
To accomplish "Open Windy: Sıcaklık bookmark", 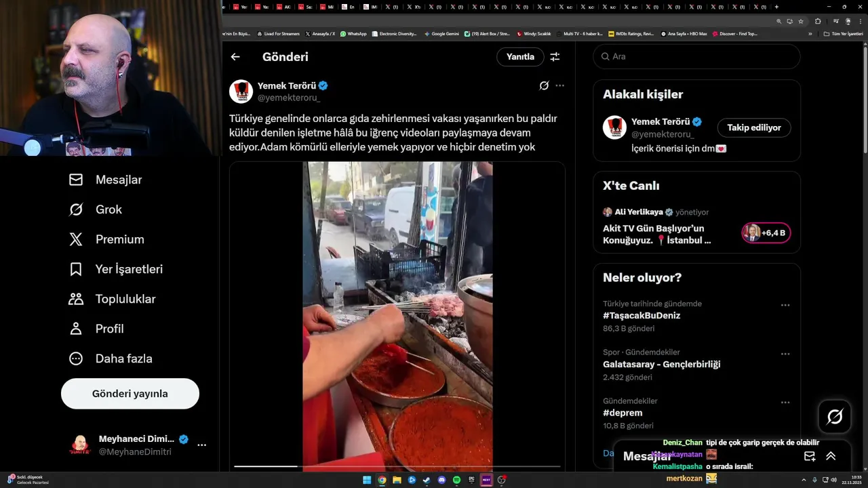I will tap(534, 33).
